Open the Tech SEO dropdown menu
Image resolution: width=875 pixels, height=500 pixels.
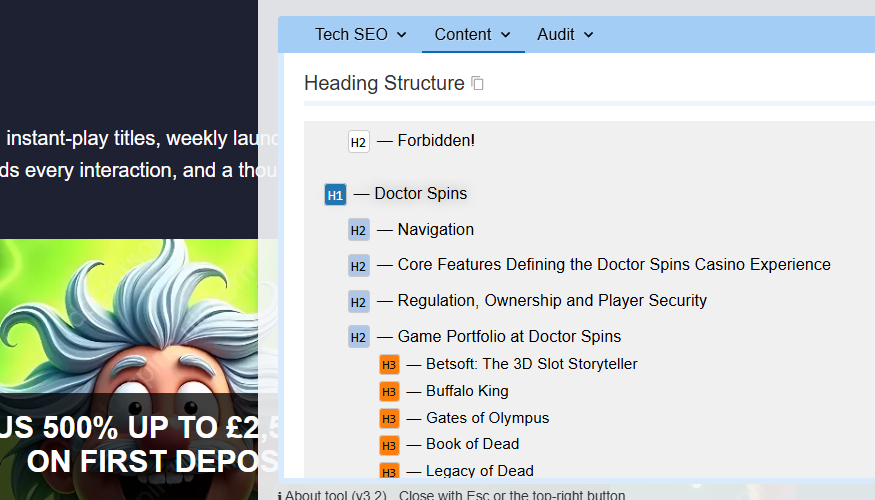click(x=361, y=35)
